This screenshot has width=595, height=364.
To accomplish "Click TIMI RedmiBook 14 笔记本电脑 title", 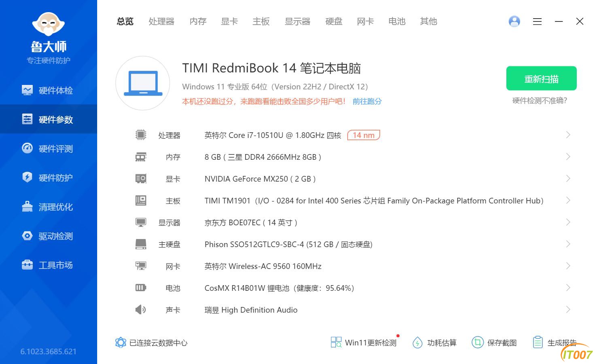I will [271, 68].
